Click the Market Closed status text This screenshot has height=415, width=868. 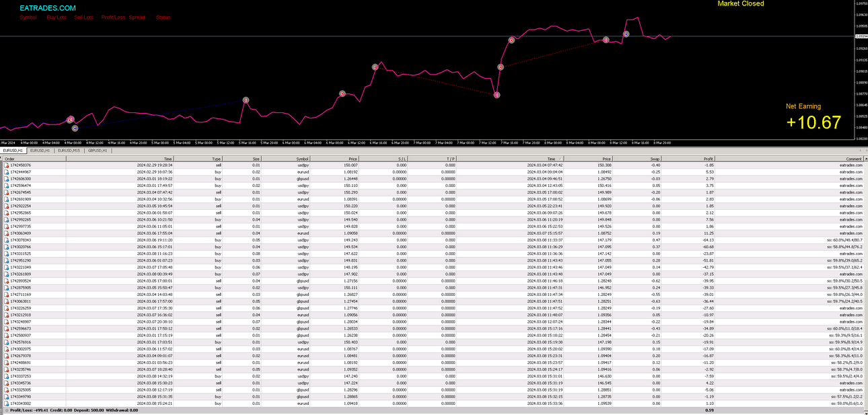click(740, 3)
